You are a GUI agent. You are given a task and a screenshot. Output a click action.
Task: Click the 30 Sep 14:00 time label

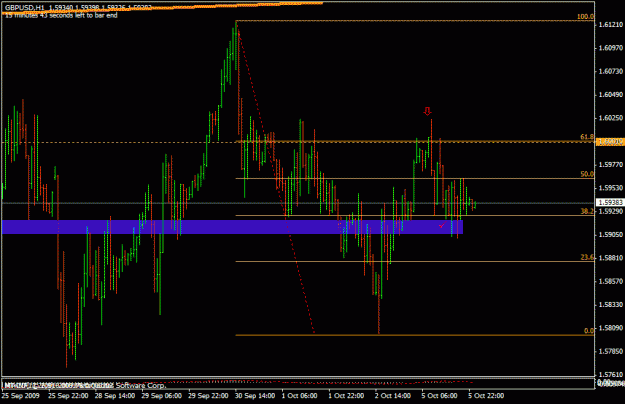(255, 396)
